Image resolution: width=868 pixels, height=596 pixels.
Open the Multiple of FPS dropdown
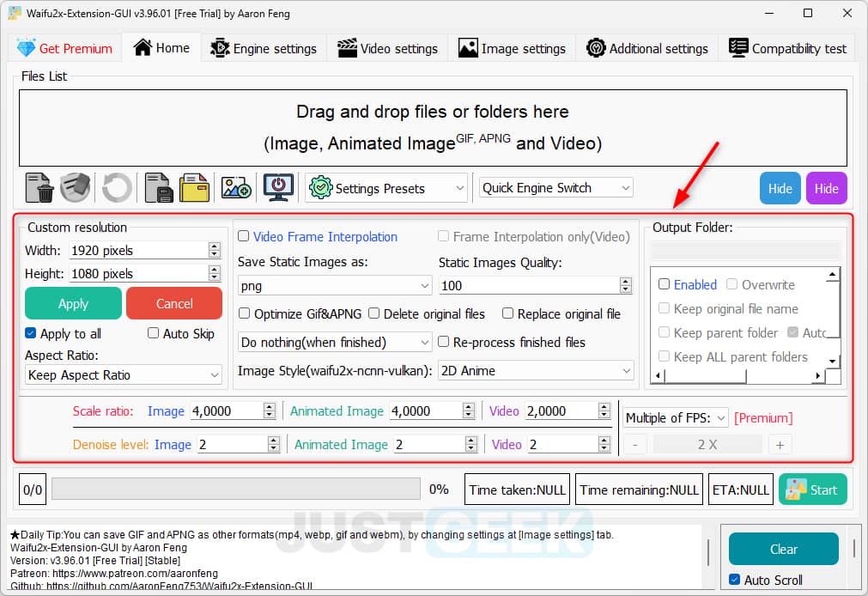pyautogui.click(x=676, y=417)
